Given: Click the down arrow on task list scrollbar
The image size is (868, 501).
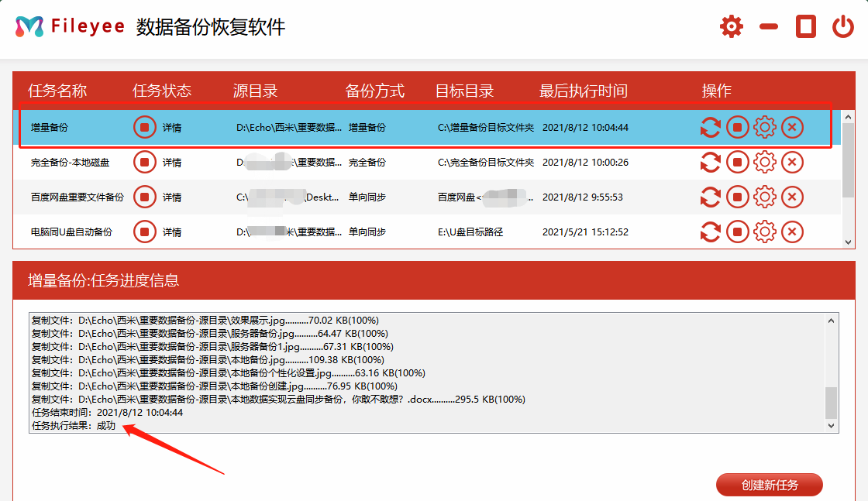Looking at the screenshot, I should click(848, 242).
